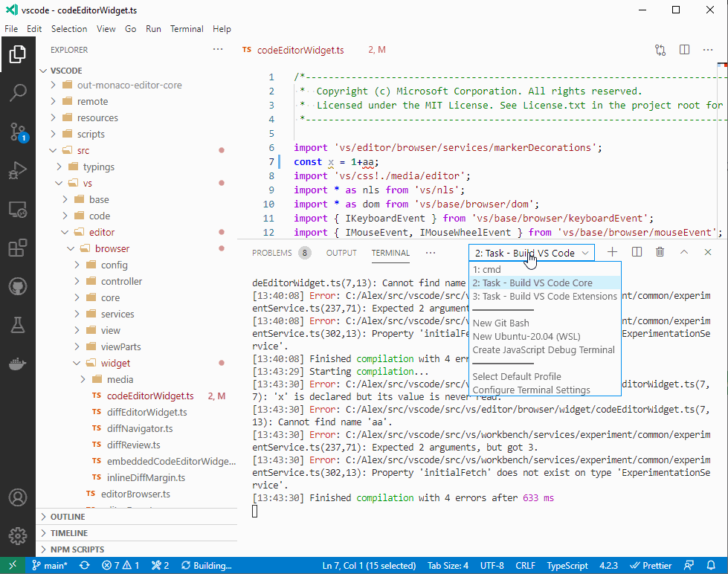Expand the remote folder
The image size is (728, 574).
[x=53, y=101]
